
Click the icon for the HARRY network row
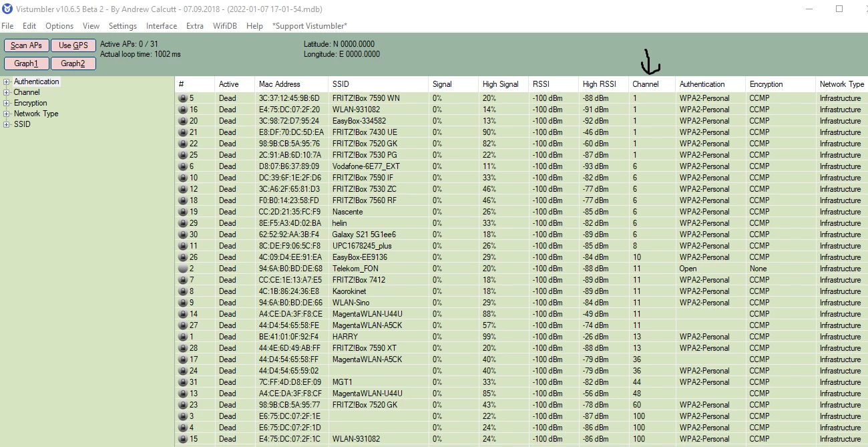click(182, 337)
